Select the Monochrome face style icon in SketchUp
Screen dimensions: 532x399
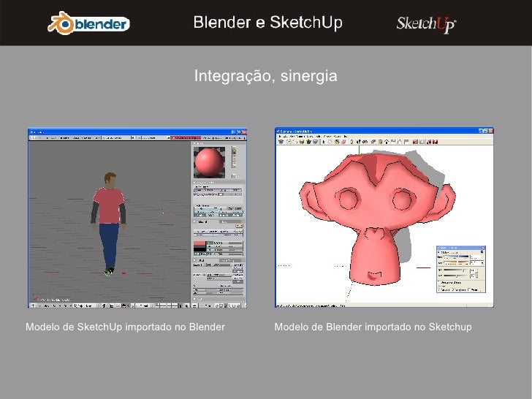[x=316, y=142]
